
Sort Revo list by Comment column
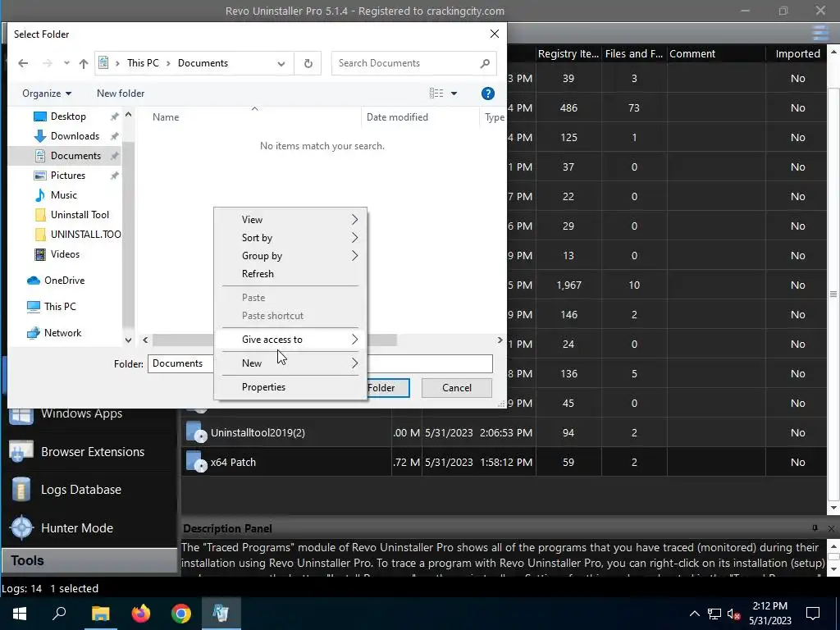717,53
